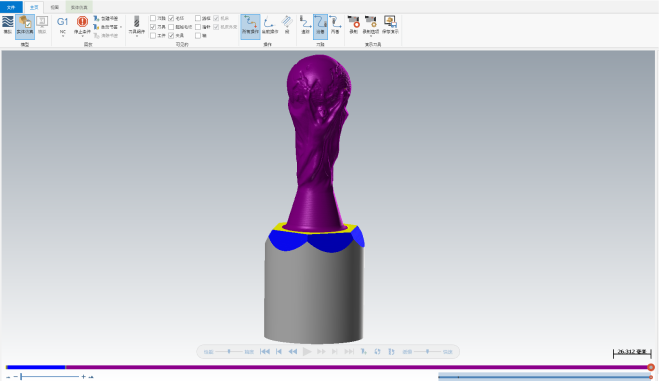Open the blue 文件 file tab
The height and width of the screenshot is (381, 660).
pos(11,7)
